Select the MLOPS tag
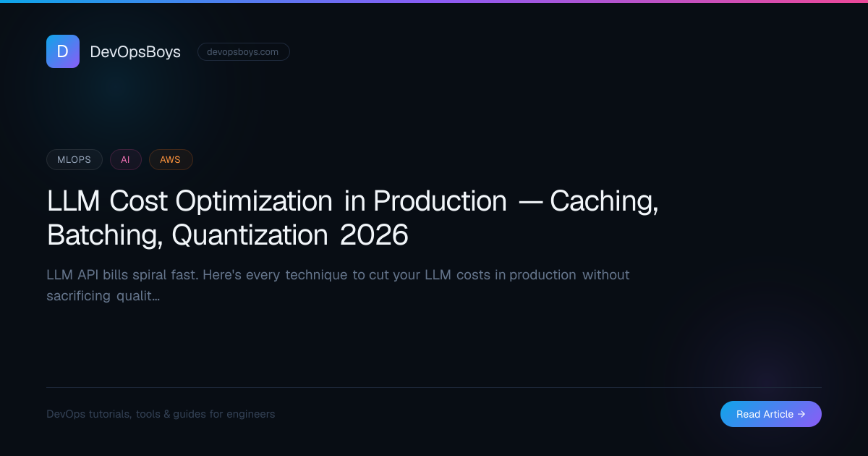Image resolution: width=868 pixels, height=456 pixels. point(75,159)
